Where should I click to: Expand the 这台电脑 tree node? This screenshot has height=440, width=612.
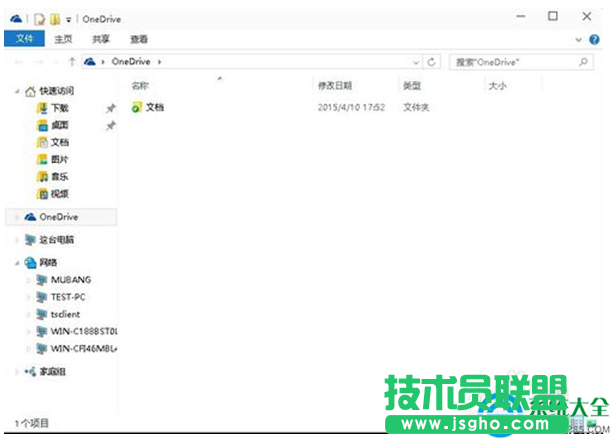pyautogui.click(x=17, y=240)
